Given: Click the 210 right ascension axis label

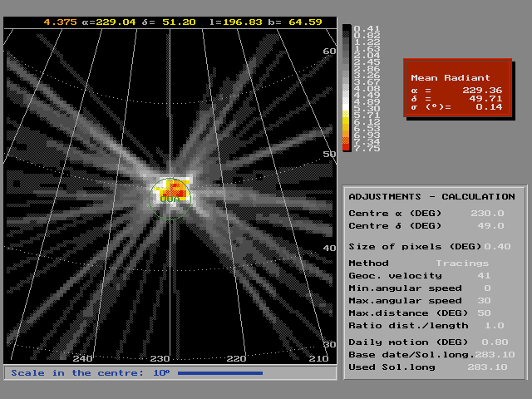Looking at the screenshot, I should 318,358.
